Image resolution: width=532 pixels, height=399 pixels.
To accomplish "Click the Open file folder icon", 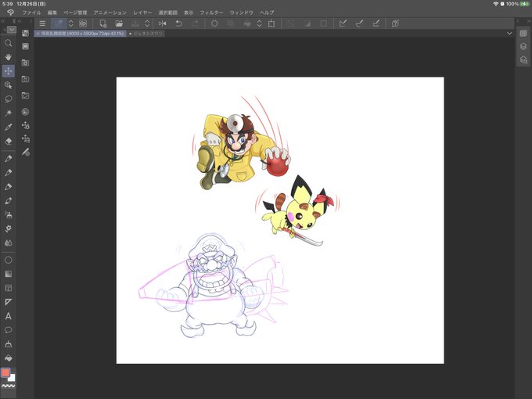I will pos(119,23).
